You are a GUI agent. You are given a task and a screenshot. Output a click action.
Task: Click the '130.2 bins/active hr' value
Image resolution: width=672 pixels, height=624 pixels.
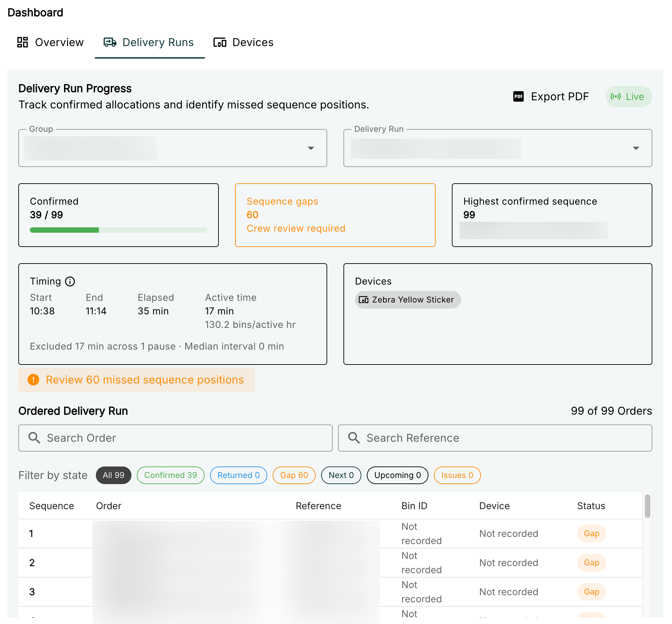click(250, 325)
